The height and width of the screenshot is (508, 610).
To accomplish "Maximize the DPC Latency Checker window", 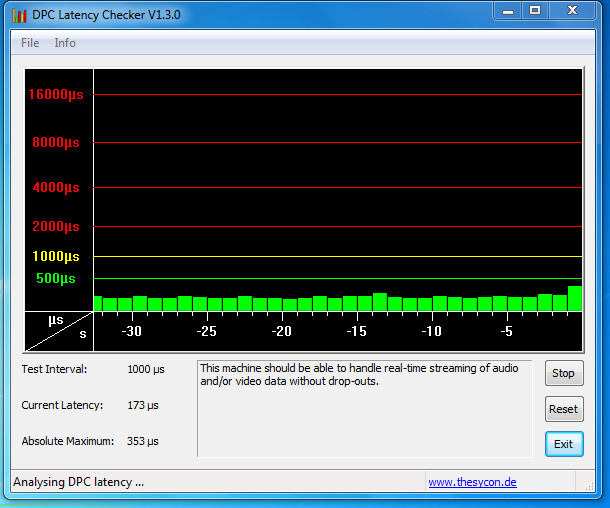I will 535,11.
